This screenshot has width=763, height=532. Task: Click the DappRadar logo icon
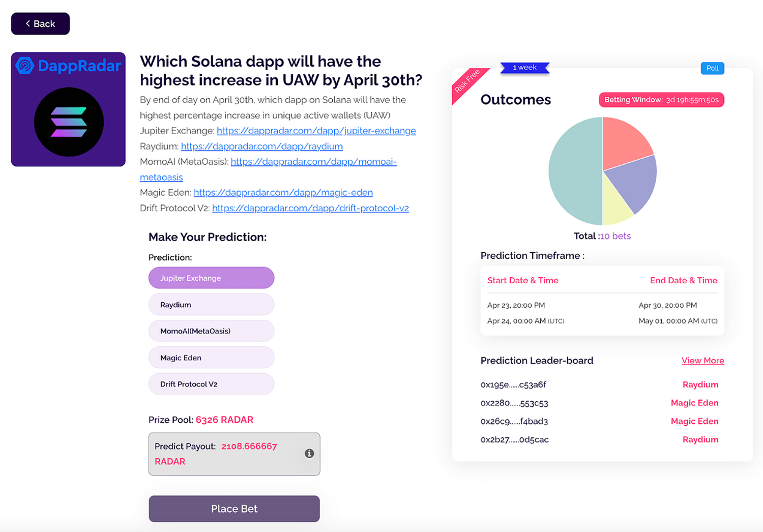tap(24, 66)
